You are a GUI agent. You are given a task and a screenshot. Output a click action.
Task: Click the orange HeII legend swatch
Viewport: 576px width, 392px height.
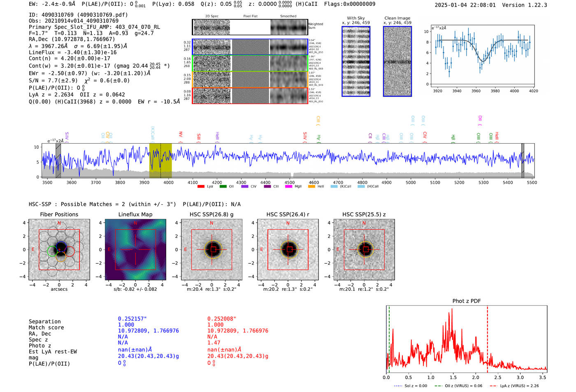[311, 186]
